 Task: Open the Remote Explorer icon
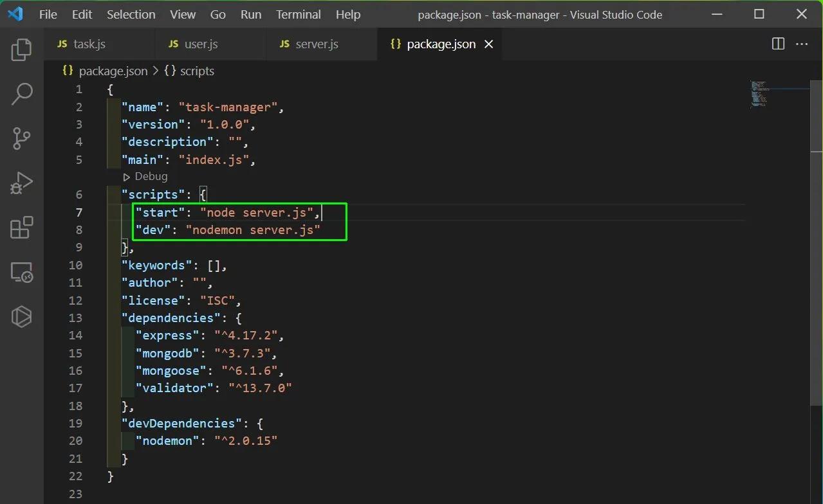click(x=21, y=272)
